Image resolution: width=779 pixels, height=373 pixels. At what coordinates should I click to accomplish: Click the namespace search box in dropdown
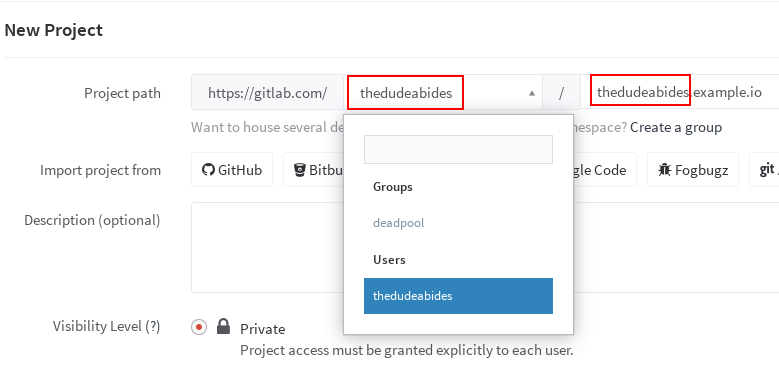[x=458, y=149]
